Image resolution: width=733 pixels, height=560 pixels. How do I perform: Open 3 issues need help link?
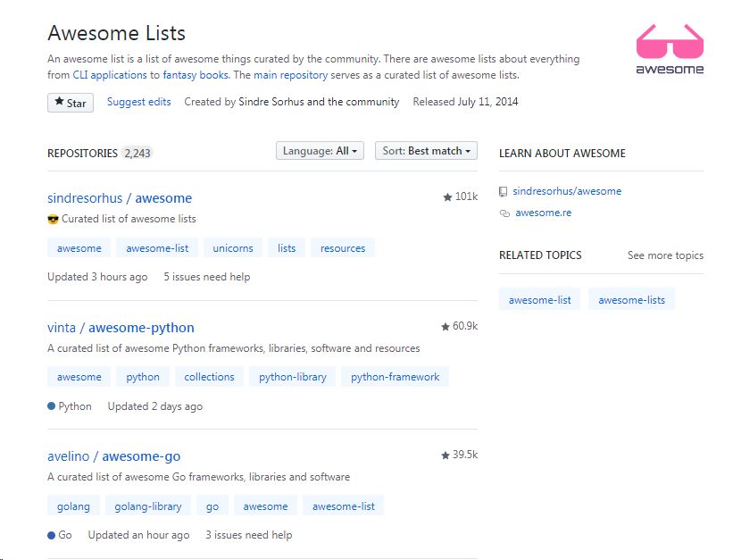point(249,535)
